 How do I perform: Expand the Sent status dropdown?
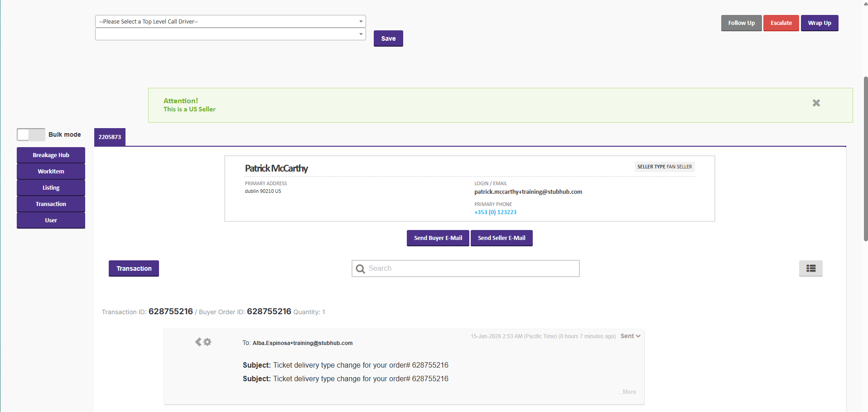coord(630,336)
